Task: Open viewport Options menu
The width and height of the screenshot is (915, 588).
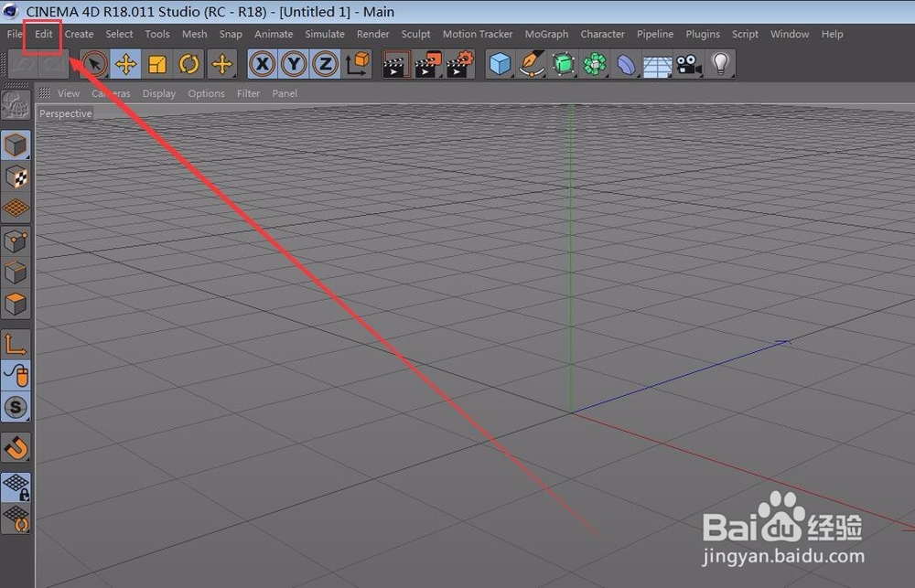Action: coord(206,93)
